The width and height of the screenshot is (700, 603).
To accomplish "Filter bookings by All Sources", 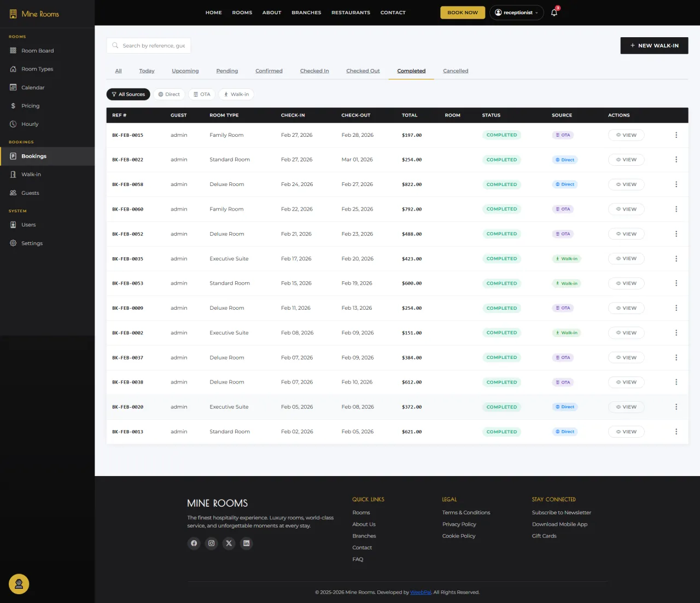I will (128, 94).
